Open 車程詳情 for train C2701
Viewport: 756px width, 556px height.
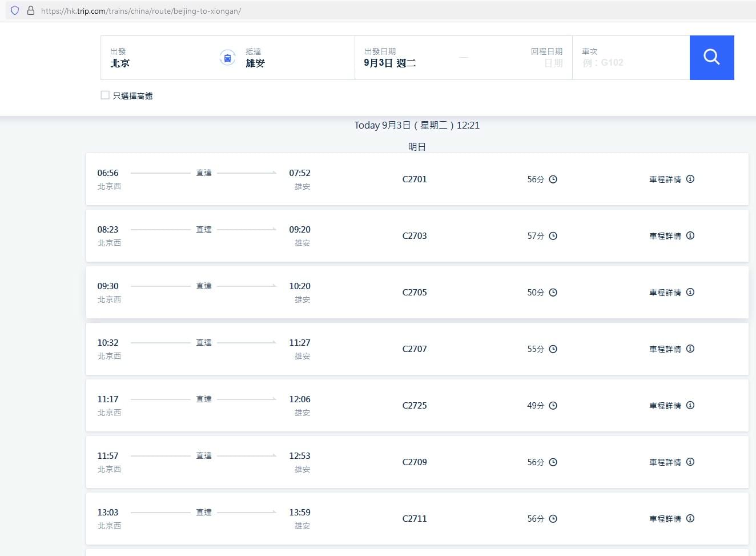point(665,179)
